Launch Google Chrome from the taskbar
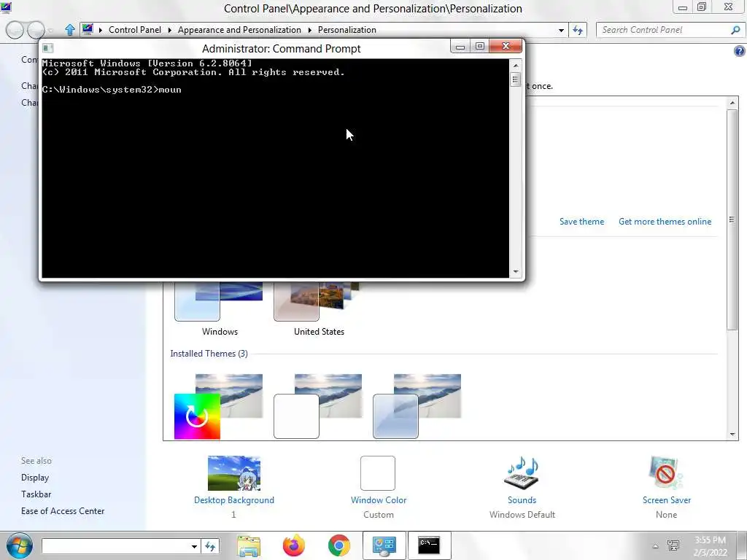Viewport: 747px width, 560px height. click(x=338, y=545)
